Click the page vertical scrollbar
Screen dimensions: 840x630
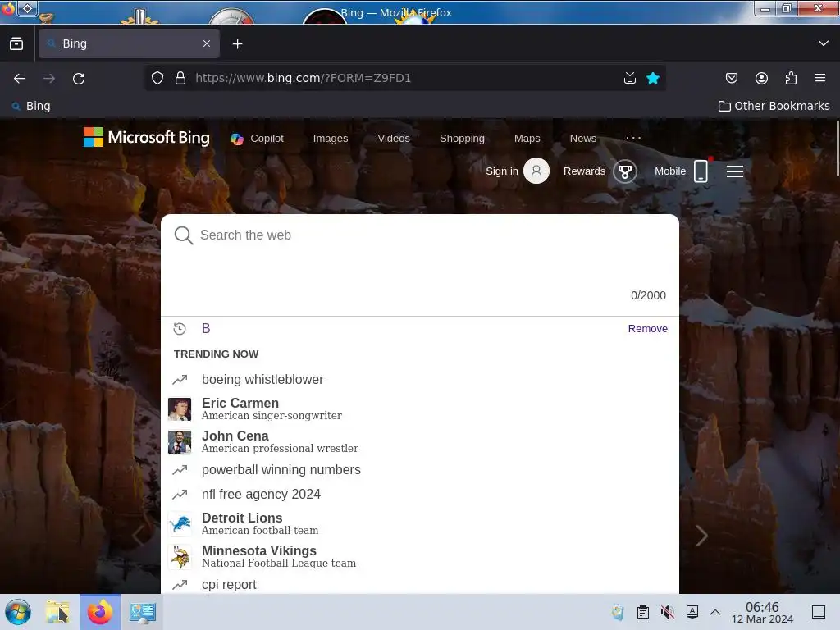(837, 149)
